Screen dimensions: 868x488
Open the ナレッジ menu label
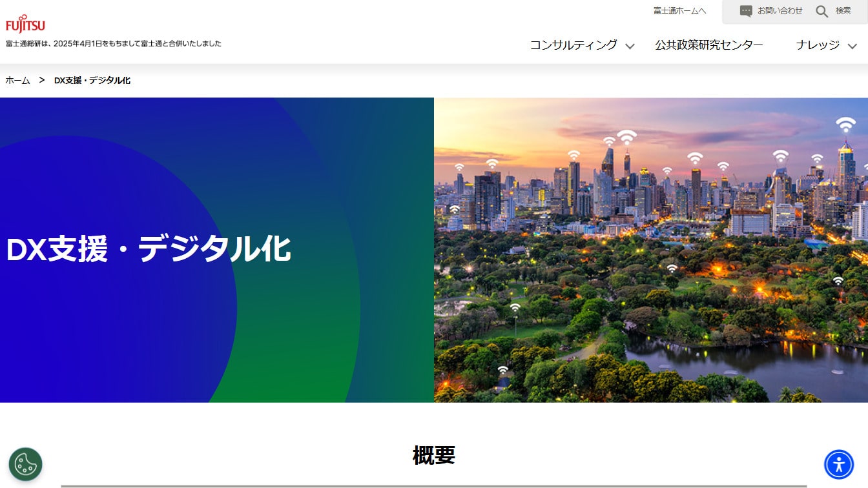click(818, 45)
